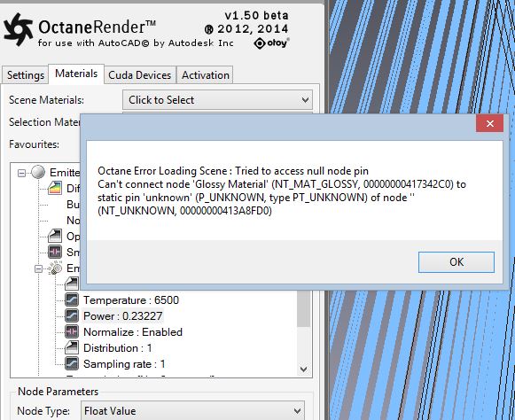Click the Power node float icon
The image size is (515, 420).
[72, 316]
